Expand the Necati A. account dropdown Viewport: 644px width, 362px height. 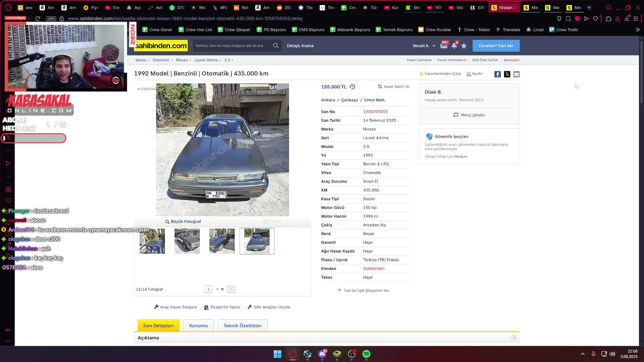[x=424, y=46]
